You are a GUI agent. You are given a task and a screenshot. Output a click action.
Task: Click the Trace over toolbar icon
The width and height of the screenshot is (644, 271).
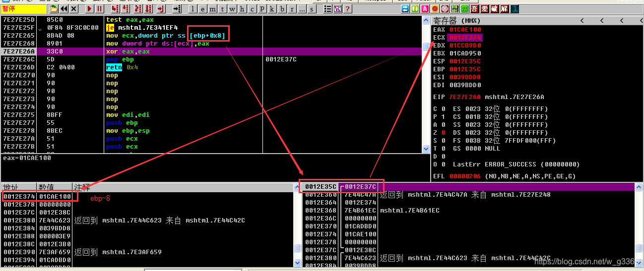coord(148,8)
